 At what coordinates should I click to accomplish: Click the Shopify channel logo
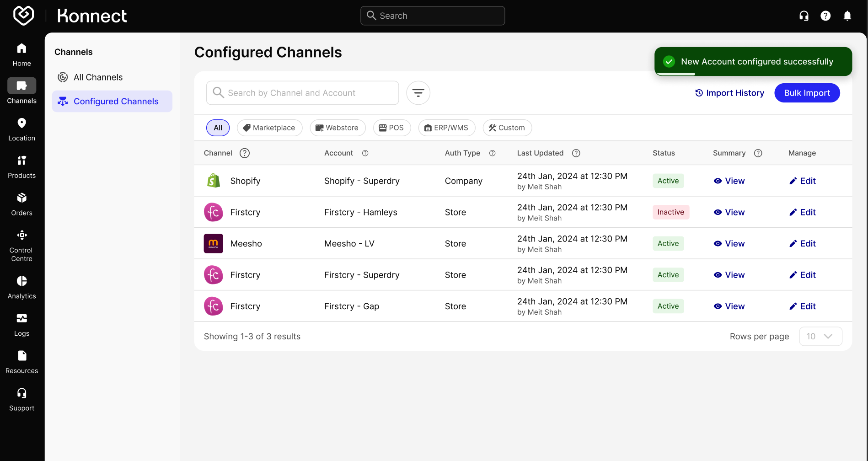coord(213,181)
